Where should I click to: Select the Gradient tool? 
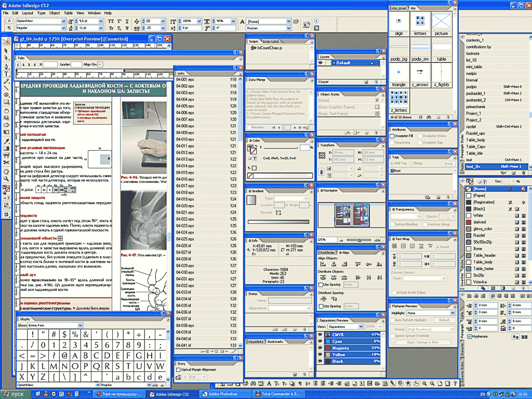click(6, 148)
